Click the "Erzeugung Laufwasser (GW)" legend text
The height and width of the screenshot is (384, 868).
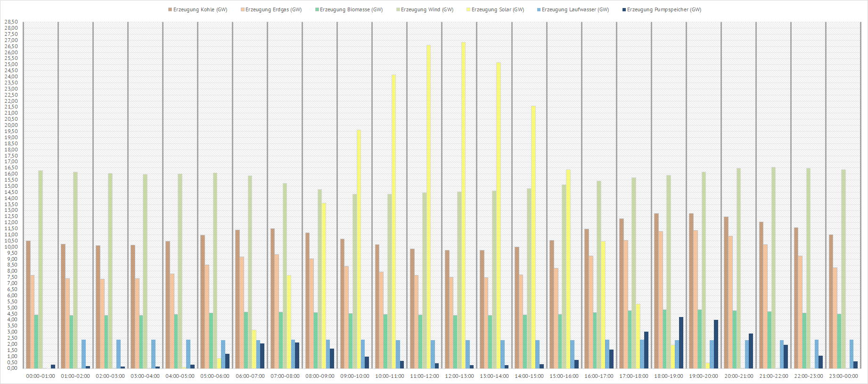tap(575, 10)
